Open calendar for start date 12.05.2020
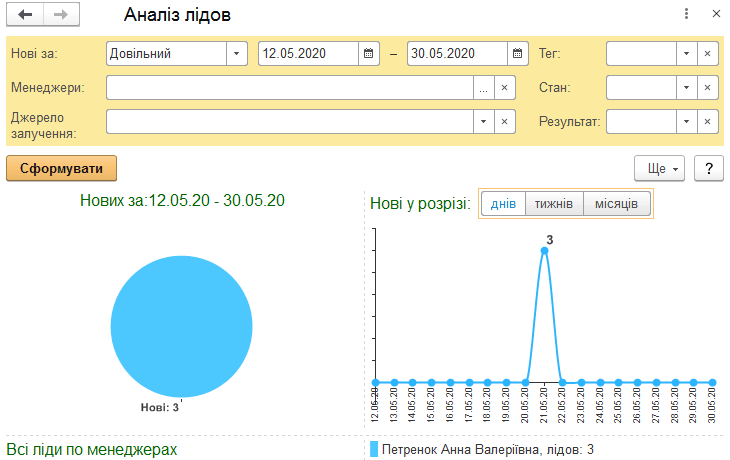Viewport: 730px width, 460px height. (x=369, y=54)
